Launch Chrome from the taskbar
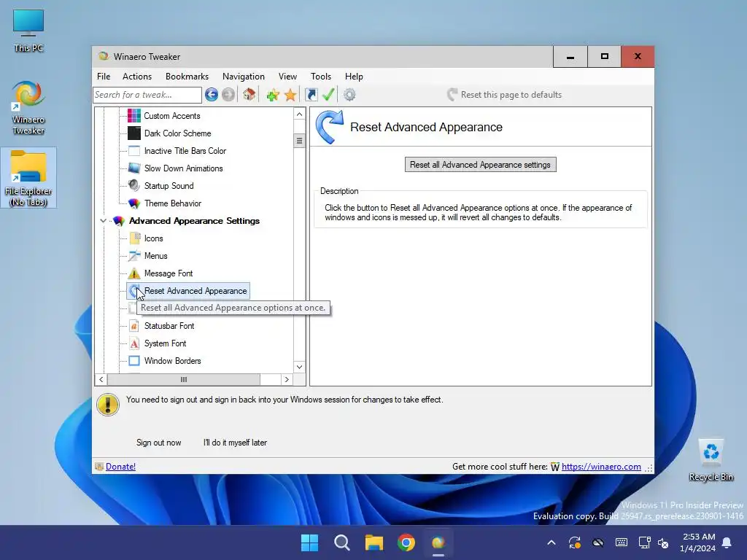 (x=406, y=542)
